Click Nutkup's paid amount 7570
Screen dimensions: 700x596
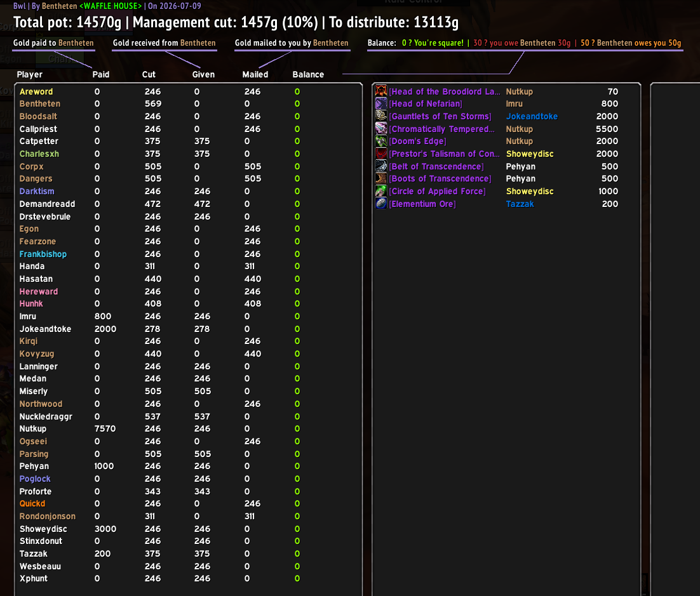point(105,428)
